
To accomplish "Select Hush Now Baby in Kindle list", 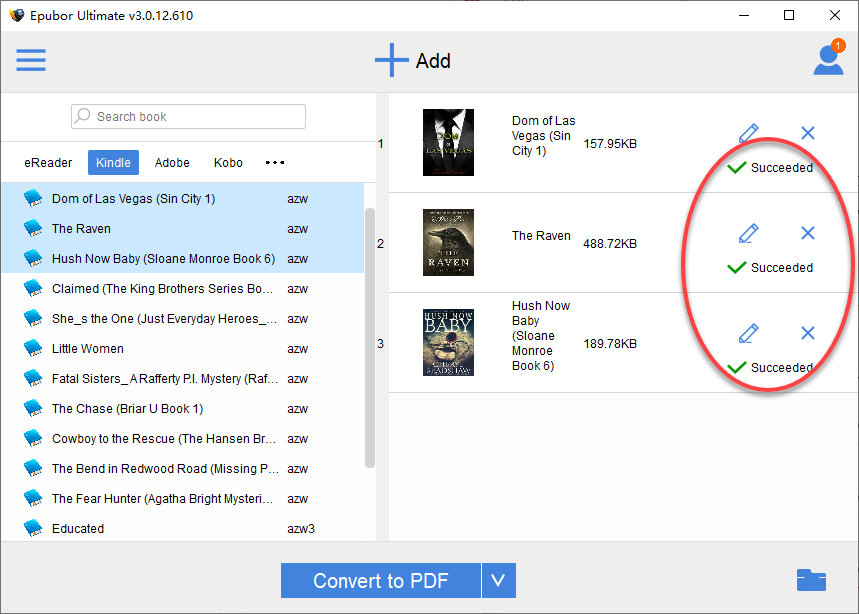I will [182, 259].
